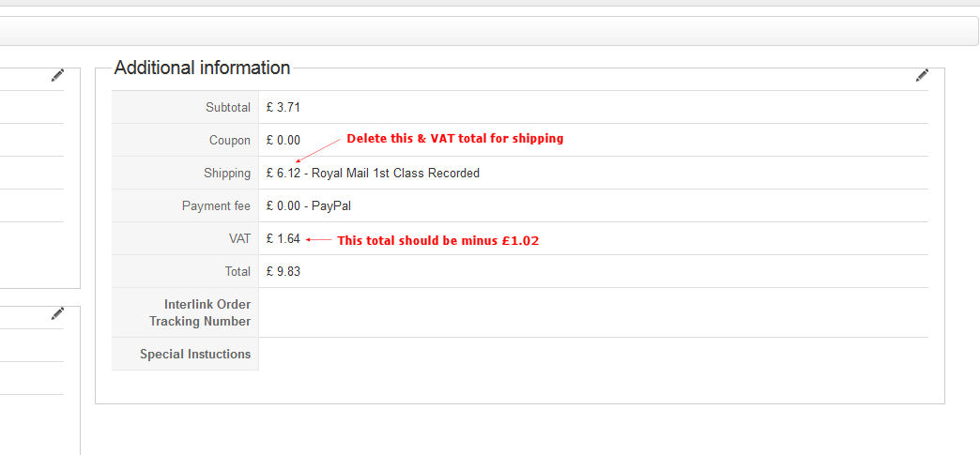Click the Interlink Order Tracking Number label
This screenshot has width=980, height=455.
coord(199,312)
